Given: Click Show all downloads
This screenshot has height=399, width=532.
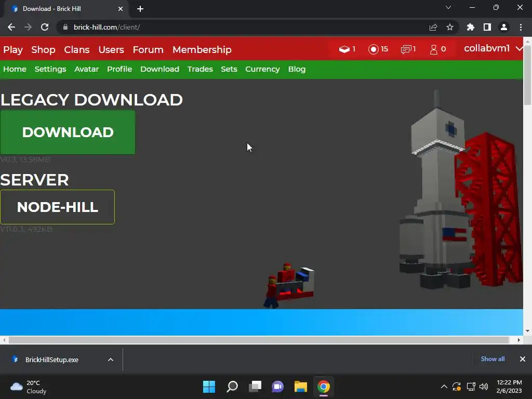Looking at the screenshot, I should 493,359.
